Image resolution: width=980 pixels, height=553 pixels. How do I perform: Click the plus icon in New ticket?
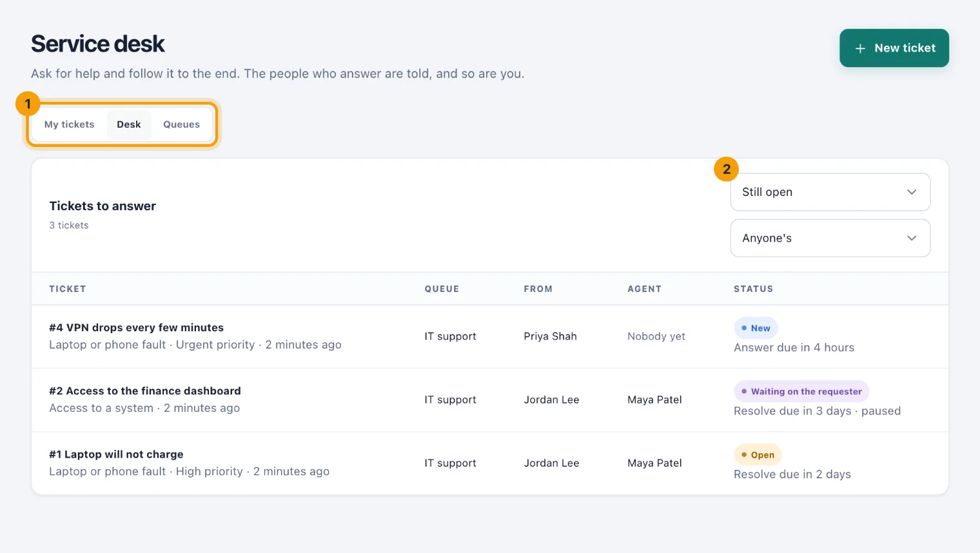[860, 48]
